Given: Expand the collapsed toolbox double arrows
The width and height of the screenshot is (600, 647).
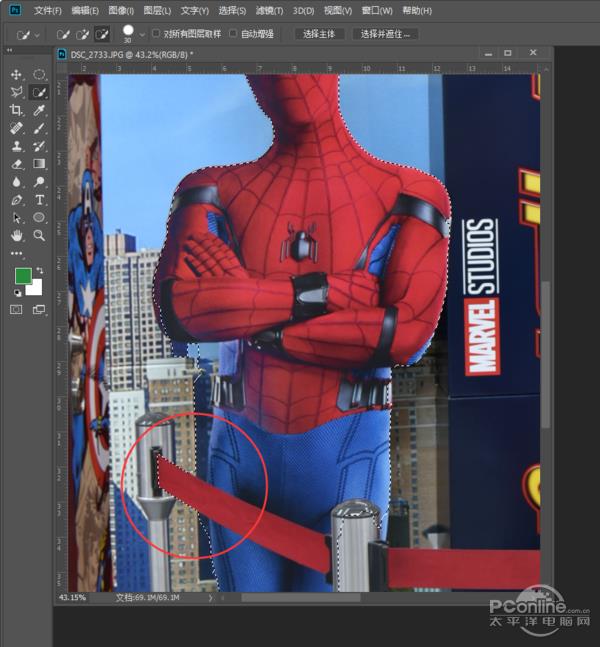Looking at the screenshot, I should coord(9,50).
